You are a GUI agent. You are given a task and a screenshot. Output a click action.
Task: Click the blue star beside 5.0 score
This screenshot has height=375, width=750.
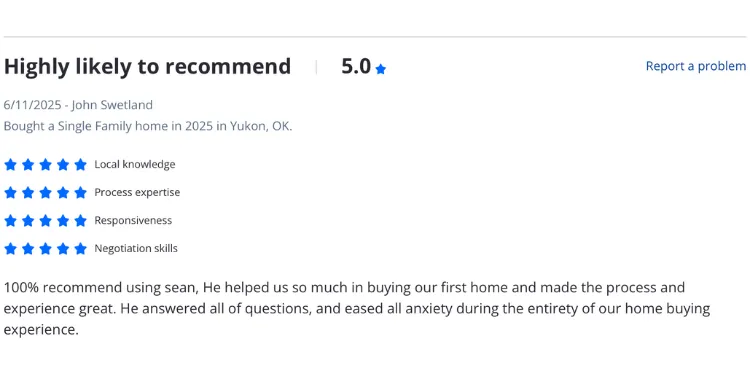pyautogui.click(x=381, y=69)
